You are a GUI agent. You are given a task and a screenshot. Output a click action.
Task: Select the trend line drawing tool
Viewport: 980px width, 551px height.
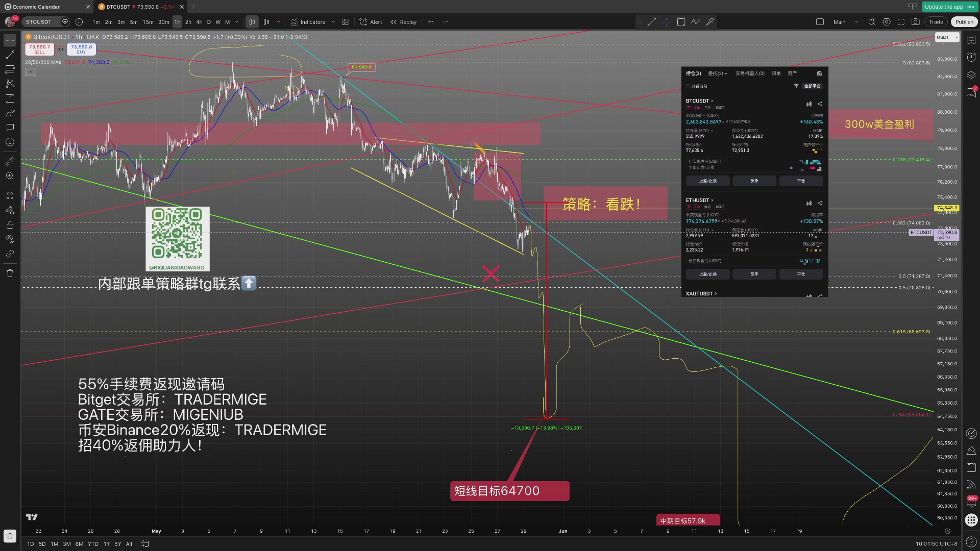[x=10, y=55]
